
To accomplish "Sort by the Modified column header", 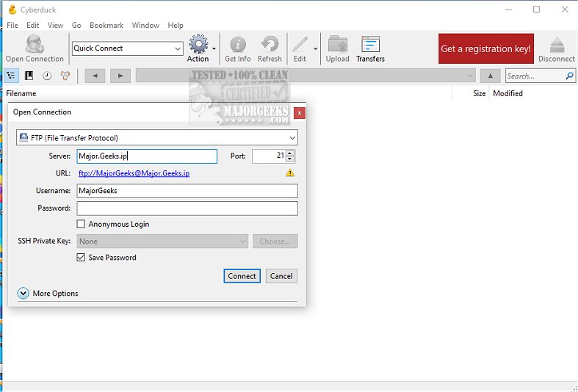I will (507, 93).
